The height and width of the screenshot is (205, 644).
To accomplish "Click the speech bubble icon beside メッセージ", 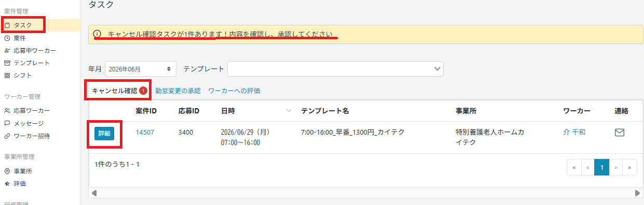I will [x=7, y=123].
